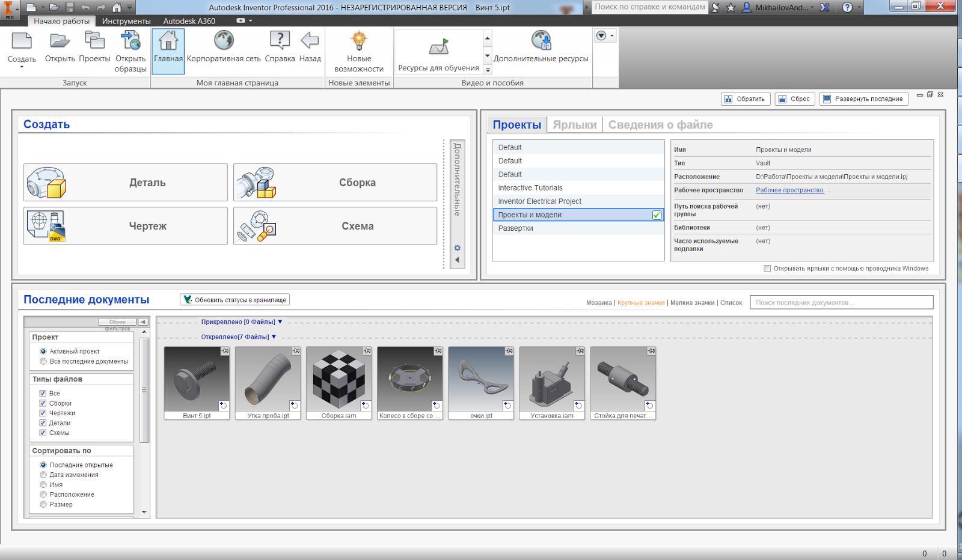The height and width of the screenshot is (560, 962).
Task: Collapse the Прикреплено [0 Файлы] section
Action: click(280, 322)
